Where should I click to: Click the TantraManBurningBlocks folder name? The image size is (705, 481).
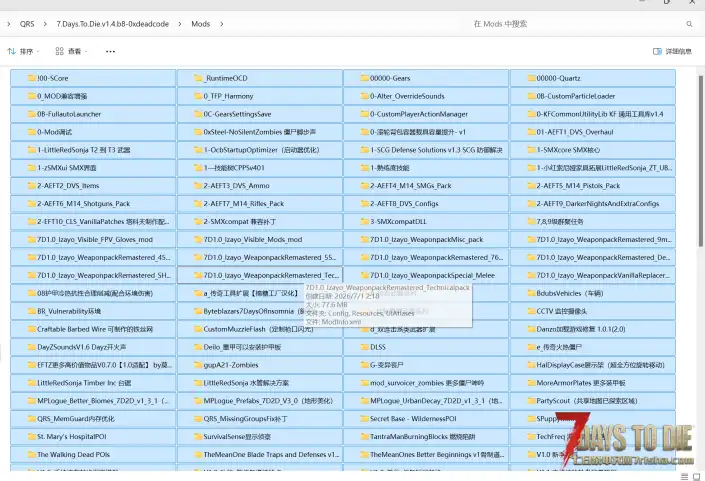(x=422, y=436)
